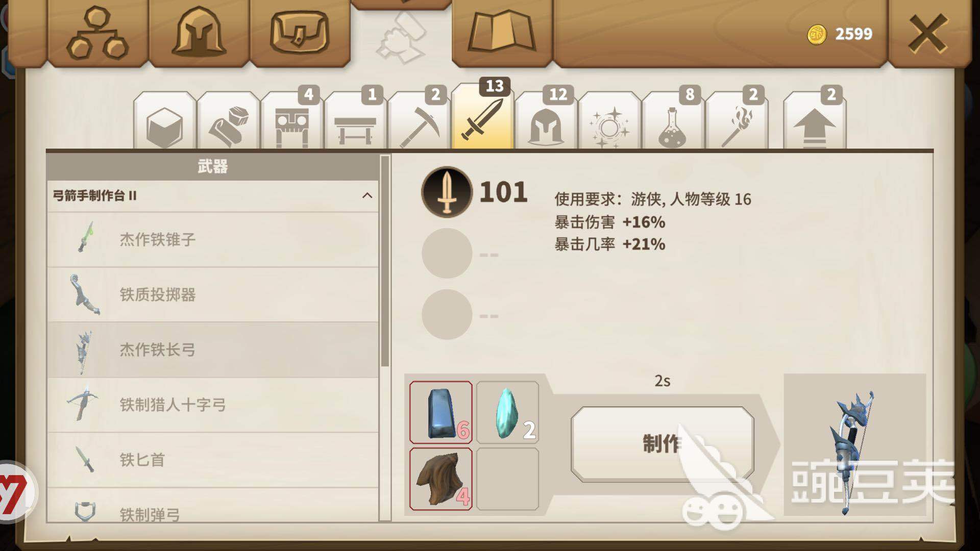Close the crafting menu with X
Screen dimensions: 980x551
(x=928, y=34)
